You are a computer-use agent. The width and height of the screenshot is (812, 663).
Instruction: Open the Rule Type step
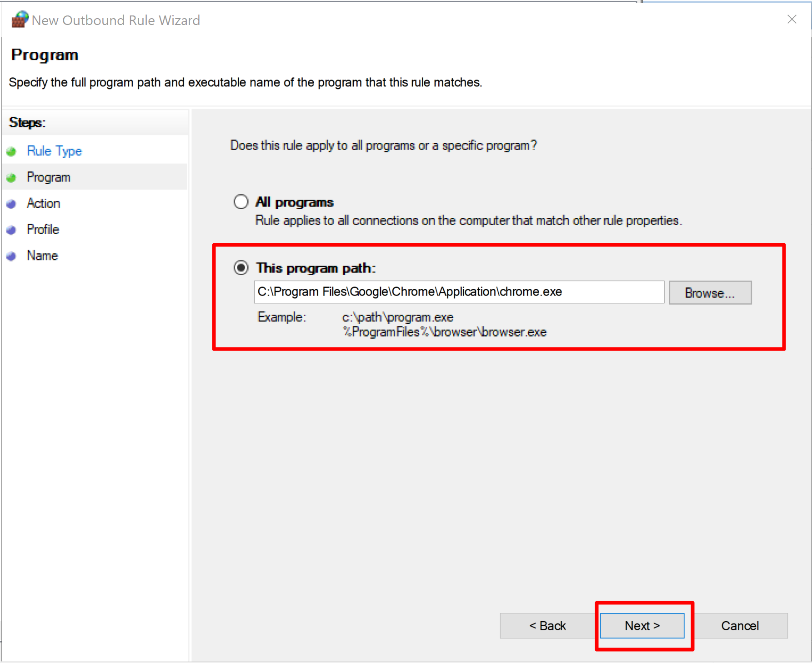54,151
